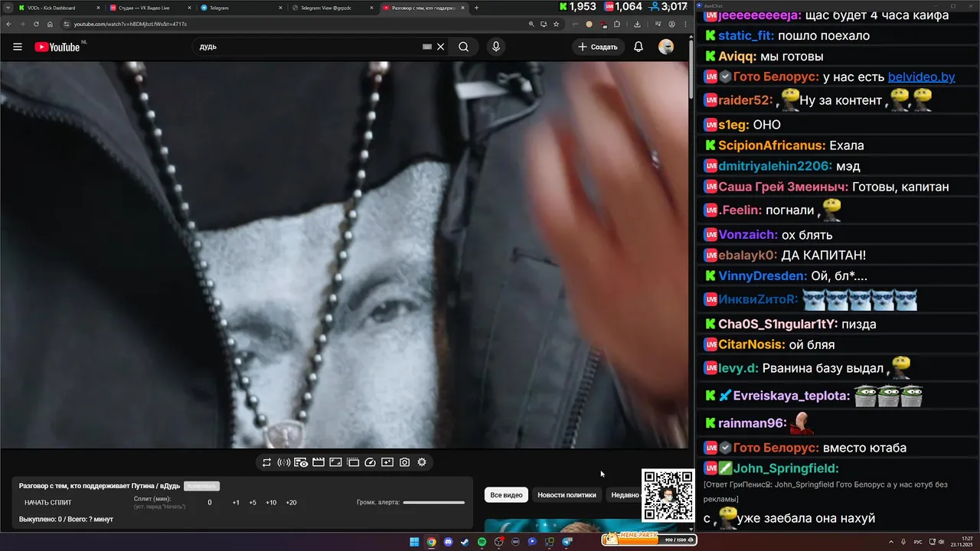Click the split minutes value 0
The width and height of the screenshot is (980, 551).
(x=210, y=503)
